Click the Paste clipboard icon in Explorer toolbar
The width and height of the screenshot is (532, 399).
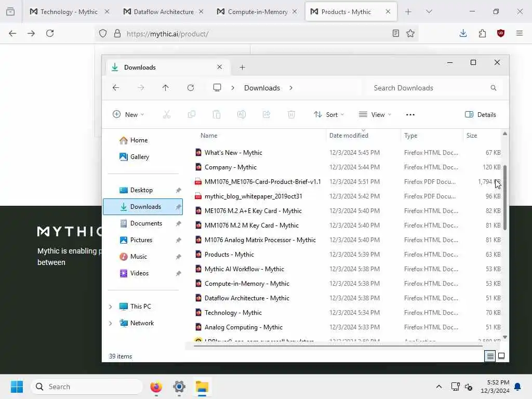coord(217,115)
